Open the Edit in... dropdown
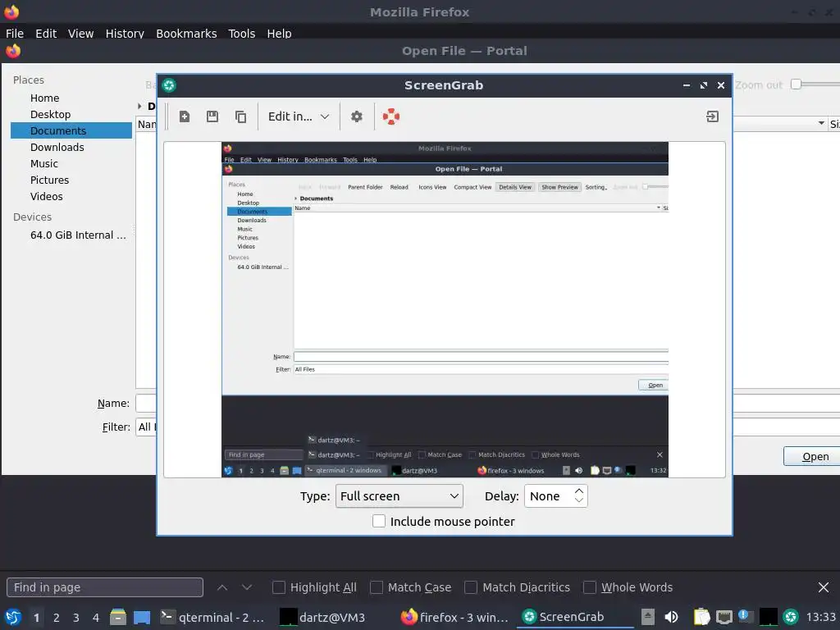This screenshot has width=840, height=630. coord(299,116)
